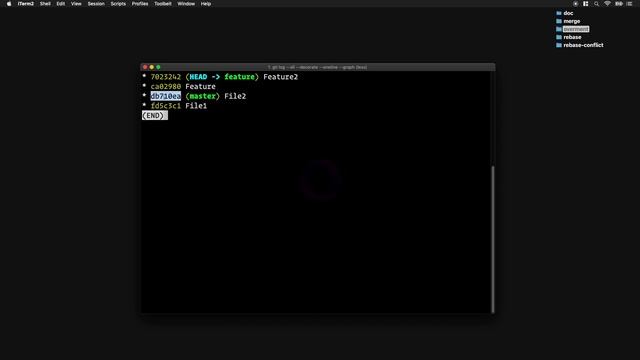
Task: Open the View menu
Action: tap(76, 4)
